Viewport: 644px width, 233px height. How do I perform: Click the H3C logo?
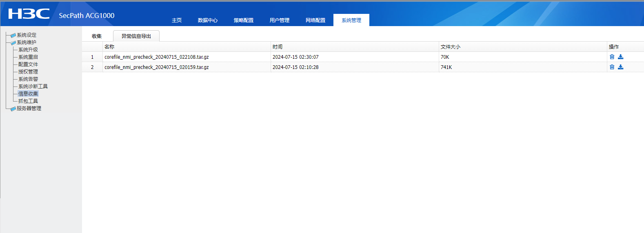[x=29, y=14]
